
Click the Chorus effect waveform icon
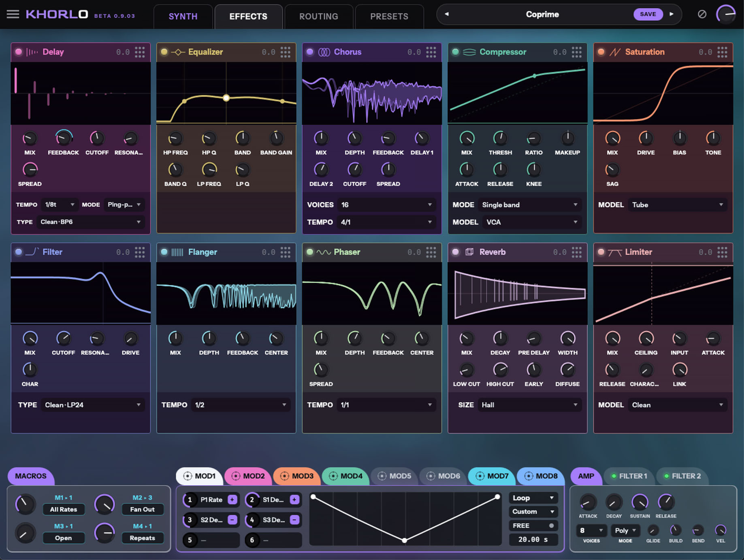pos(324,52)
